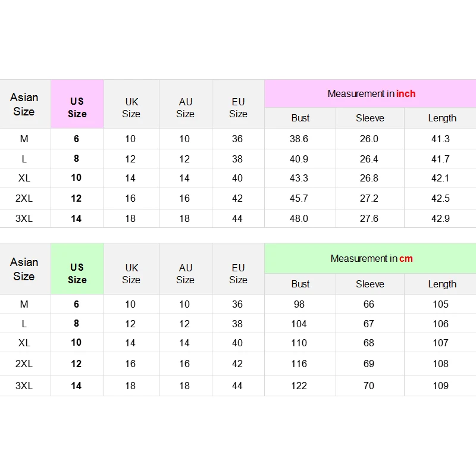Click sleeve value 68 in the cm table
This screenshot has height=476, width=476.
(369, 343)
